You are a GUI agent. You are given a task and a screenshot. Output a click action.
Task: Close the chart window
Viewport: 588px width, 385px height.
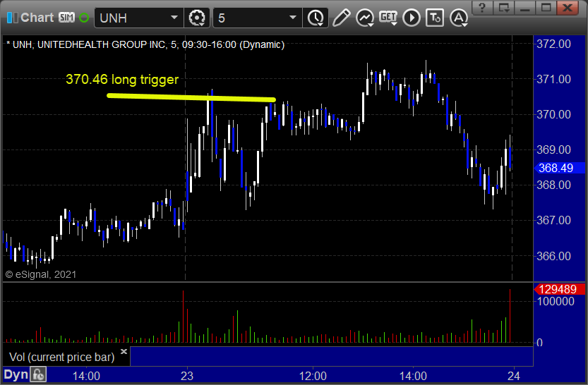[x=568, y=8]
